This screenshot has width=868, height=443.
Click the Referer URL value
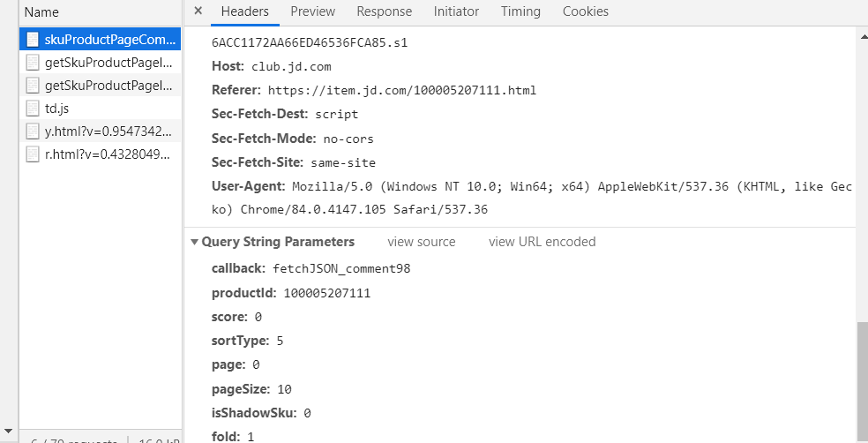[x=401, y=90]
